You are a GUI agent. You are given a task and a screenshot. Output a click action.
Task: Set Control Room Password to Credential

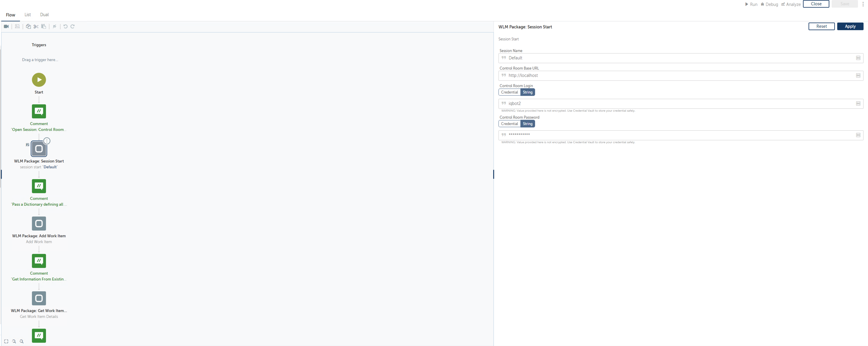pyautogui.click(x=509, y=124)
